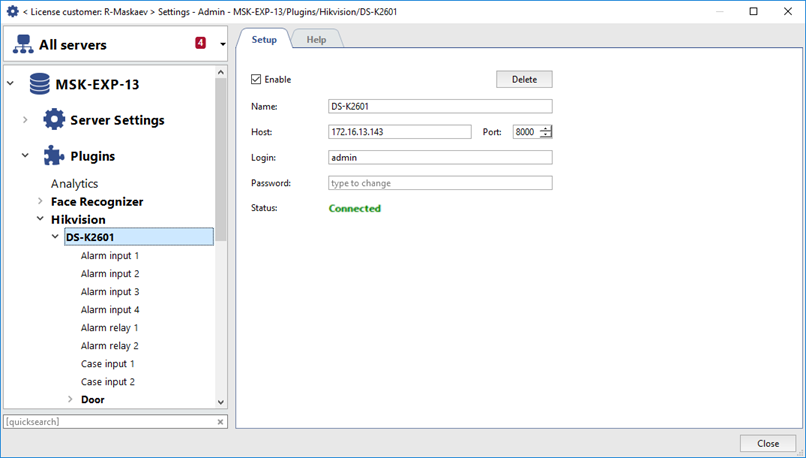Click the Server Settings gear icon

pos(54,120)
